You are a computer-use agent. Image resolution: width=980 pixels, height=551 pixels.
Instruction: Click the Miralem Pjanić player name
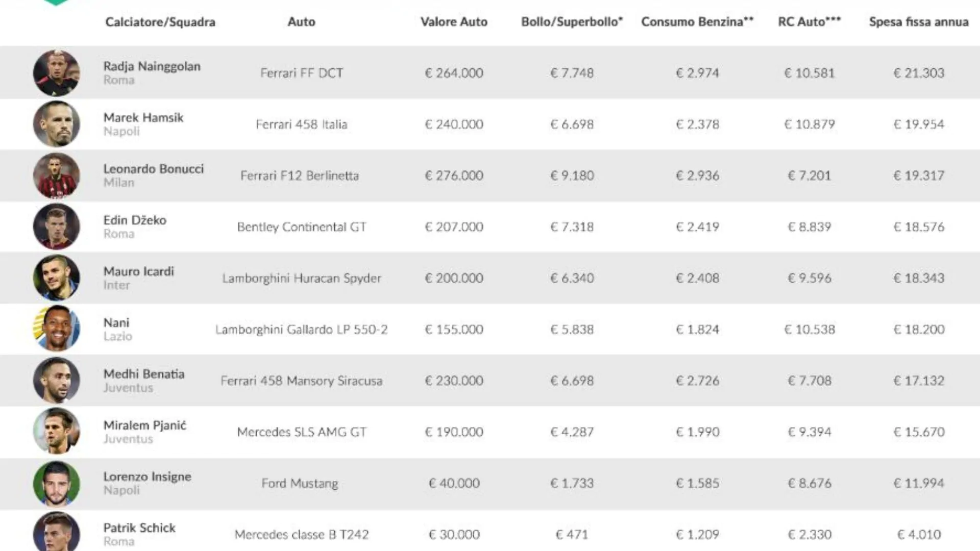pyautogui.click(x=145, y=425)
